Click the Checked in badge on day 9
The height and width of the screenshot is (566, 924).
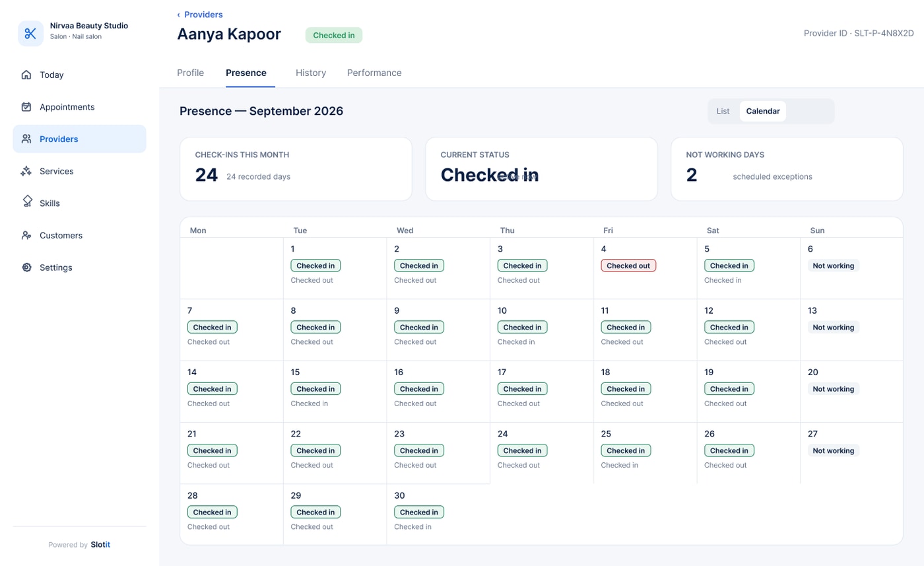click(x=419, y=327)
